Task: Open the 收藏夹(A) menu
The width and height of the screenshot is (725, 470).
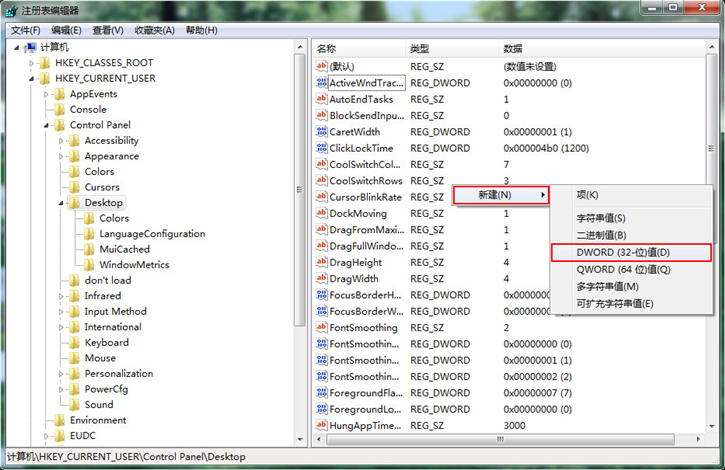Action: [x=154, y=30]
